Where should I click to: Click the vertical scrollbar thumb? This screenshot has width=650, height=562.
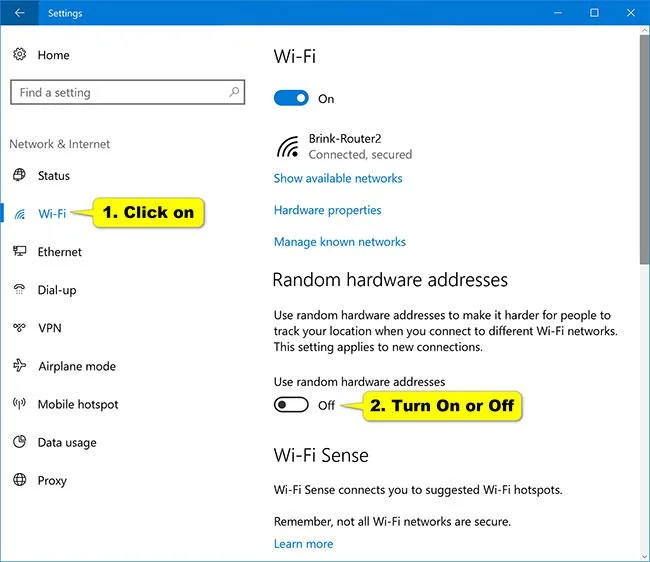[x=644, y=149]
